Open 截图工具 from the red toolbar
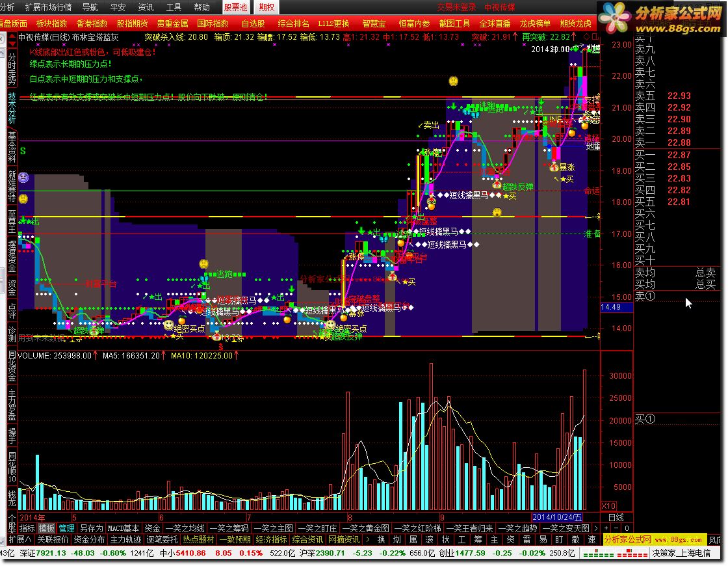 point(454,23)
